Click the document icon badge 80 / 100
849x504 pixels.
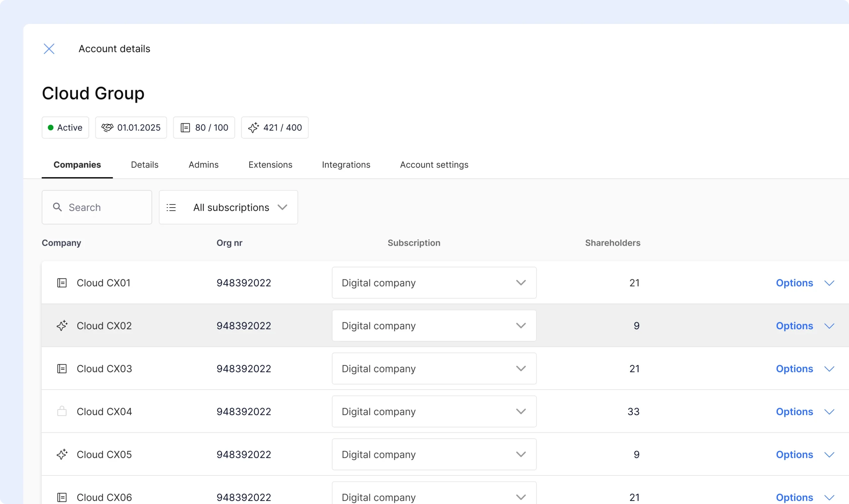204,128
